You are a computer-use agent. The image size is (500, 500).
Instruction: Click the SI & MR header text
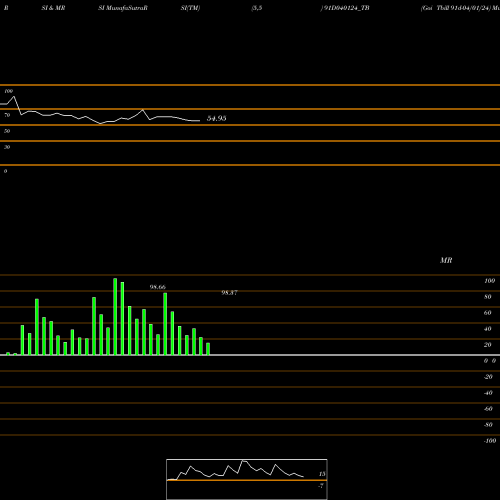53,8
